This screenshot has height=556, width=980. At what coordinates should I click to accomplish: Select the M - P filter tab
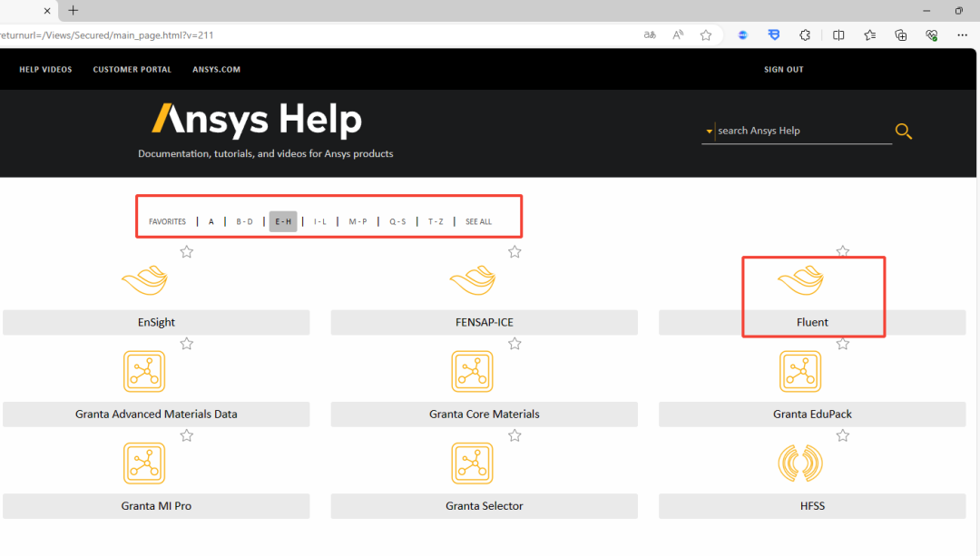pyautogui.click(x=358, y=222)
